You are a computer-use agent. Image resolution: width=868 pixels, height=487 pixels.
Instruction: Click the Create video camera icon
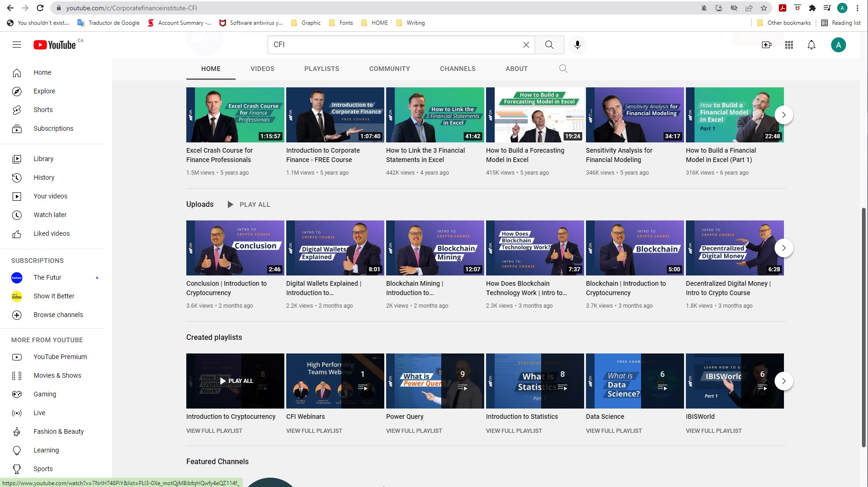pyautogui.click(x=767, y=45)
